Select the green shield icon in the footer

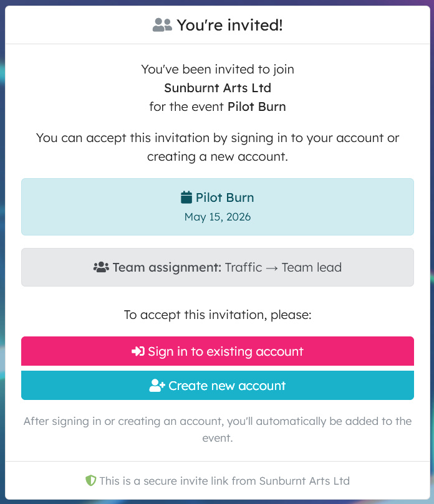pyautogui.click(x=92, y=480)
